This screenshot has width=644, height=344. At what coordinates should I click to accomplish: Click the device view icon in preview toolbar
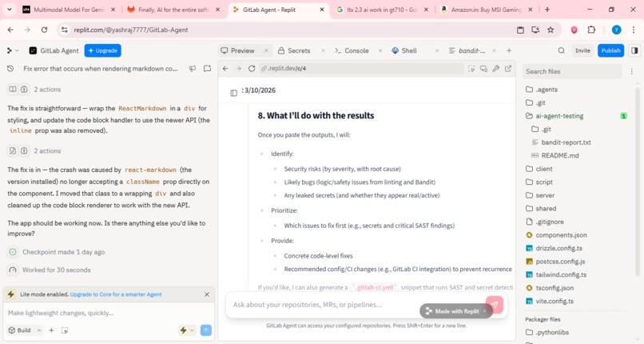tap(483, 69)
